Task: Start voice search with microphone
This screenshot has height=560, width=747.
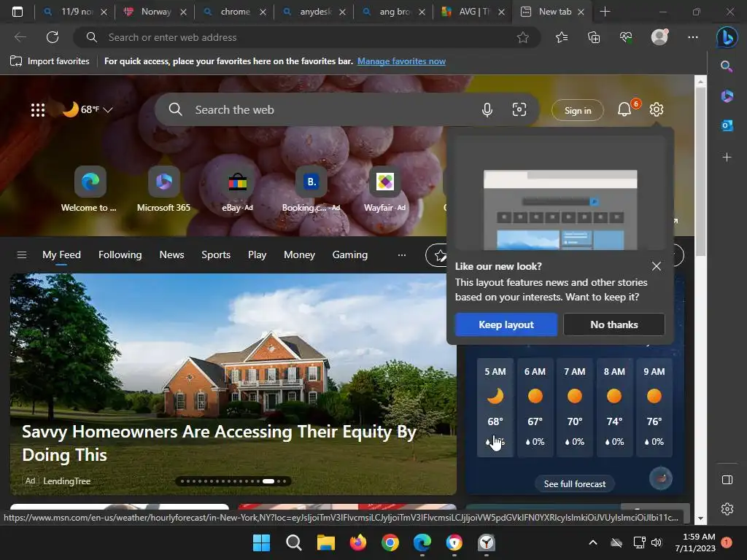Action: click(487, 110)
